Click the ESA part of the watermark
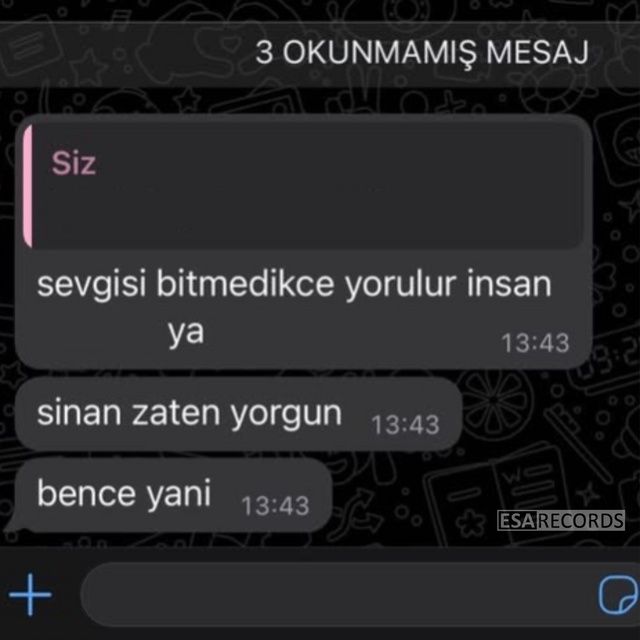Image resolution: width=640 pixels, height=640 pixels. pyautogui.click(x=517, y=520)
